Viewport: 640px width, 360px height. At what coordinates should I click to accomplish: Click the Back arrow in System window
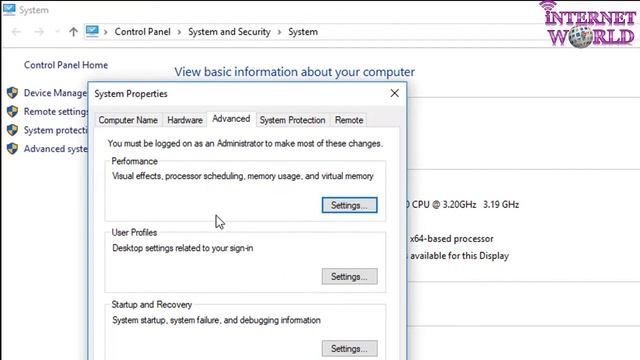[x=16, y=32]
